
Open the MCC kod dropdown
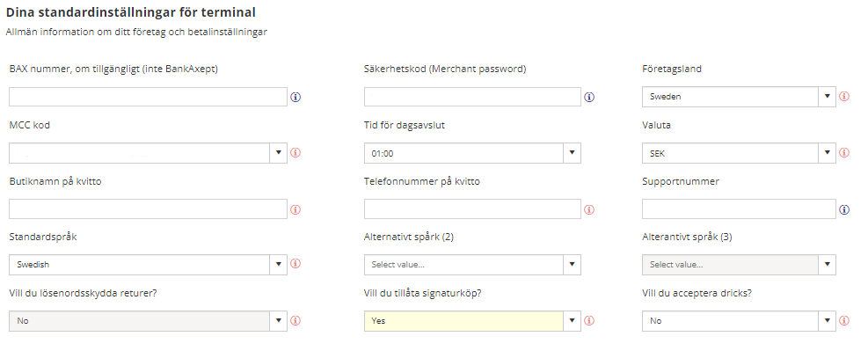(x=148, y=153)
